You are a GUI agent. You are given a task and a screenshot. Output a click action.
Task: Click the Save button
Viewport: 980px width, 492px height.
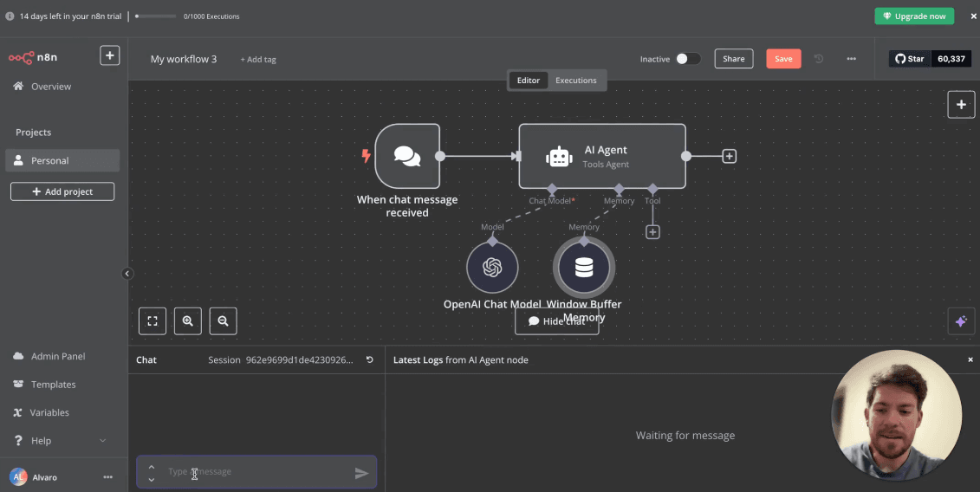[782, 59]
